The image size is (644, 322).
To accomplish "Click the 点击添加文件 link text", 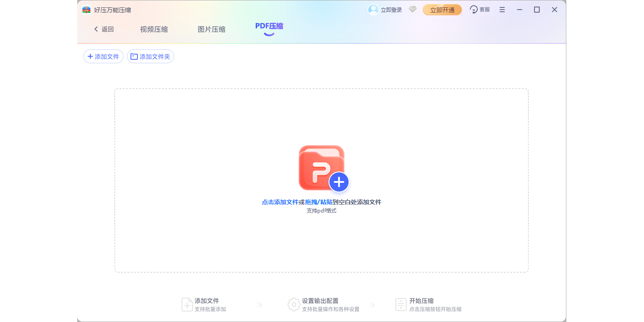I will [280, 202].
